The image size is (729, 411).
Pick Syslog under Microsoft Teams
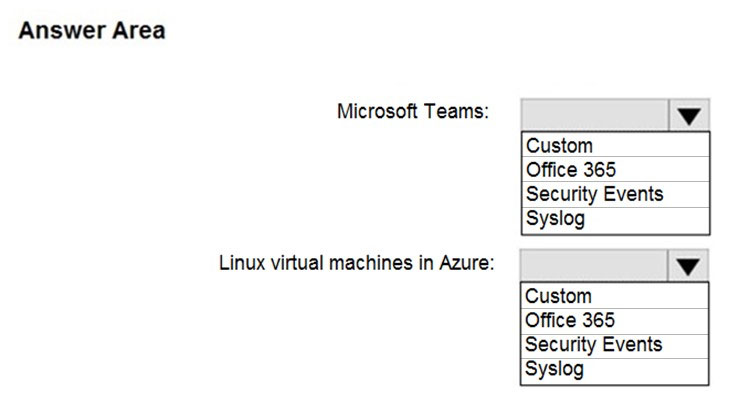point(616,220)
